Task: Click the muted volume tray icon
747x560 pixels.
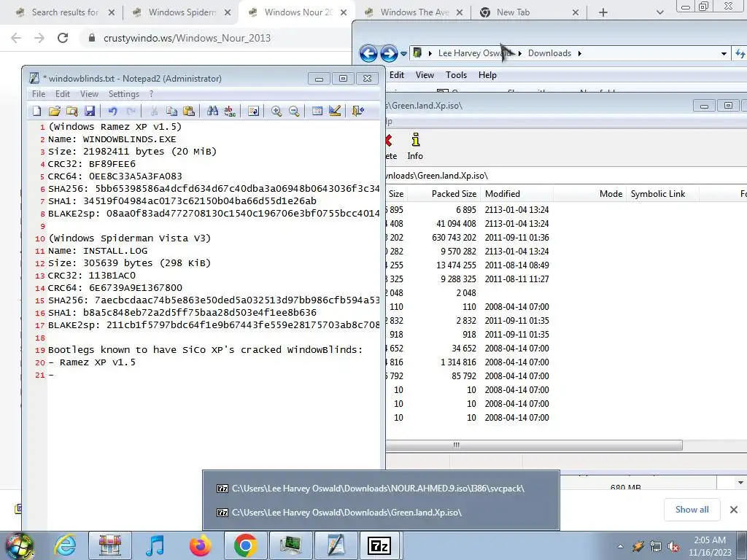Action: (x=673, y=547)
